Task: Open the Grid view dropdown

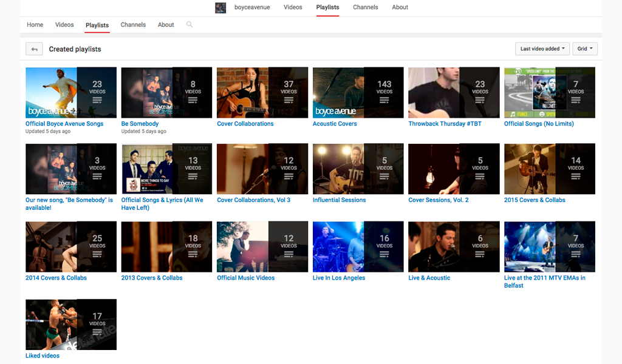Action: [x=585, y=49]
